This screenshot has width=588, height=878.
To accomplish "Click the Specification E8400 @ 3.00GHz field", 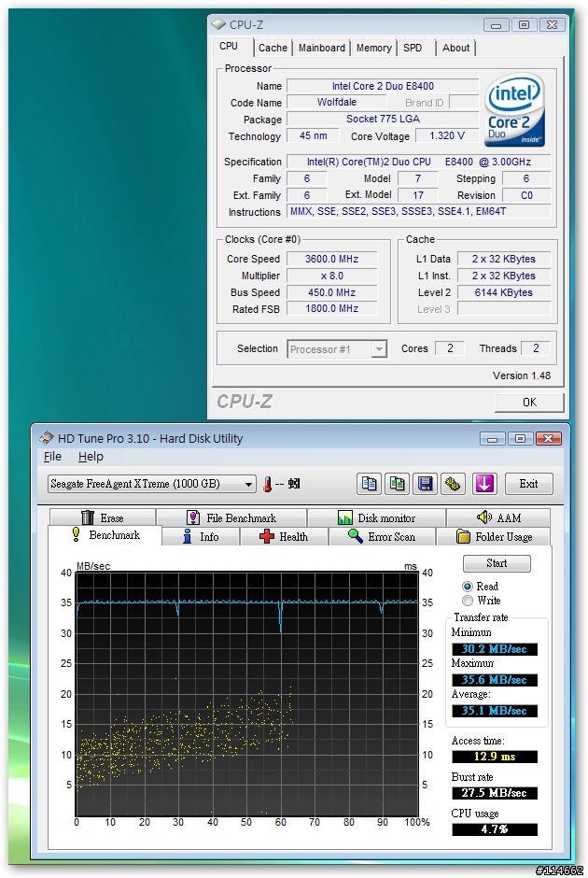I will [x=418, y=162].
